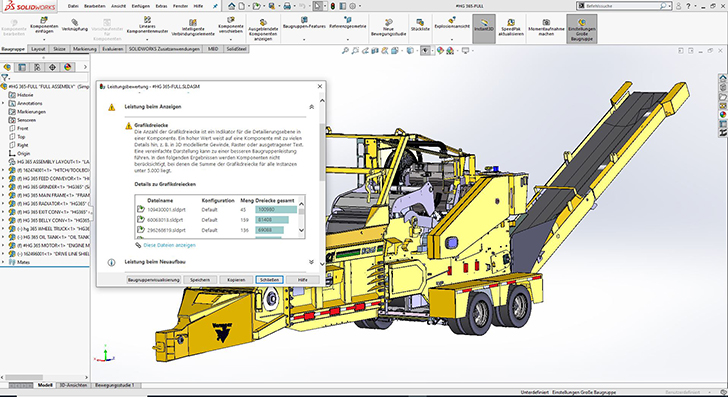
Task: Open the Datei menu
Action: [73, 6]
